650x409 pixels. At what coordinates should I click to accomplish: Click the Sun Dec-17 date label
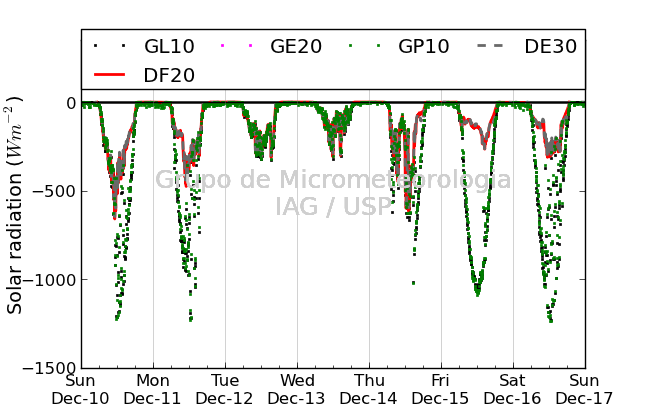click(585, 390)
